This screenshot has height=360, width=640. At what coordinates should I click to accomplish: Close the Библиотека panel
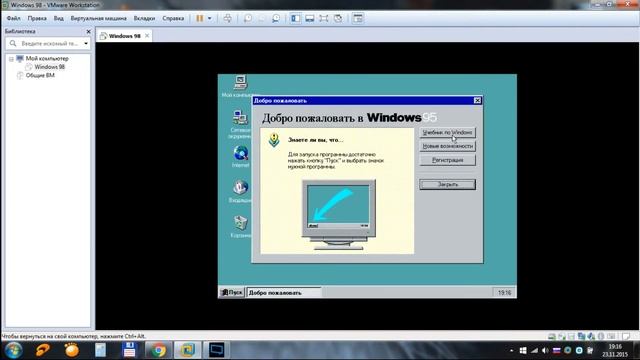[89, 31]
